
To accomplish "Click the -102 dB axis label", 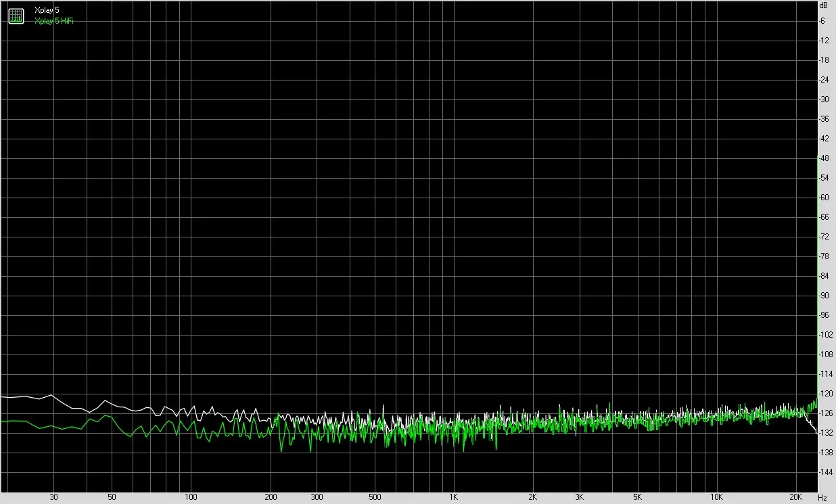I will tap(825, 334).
